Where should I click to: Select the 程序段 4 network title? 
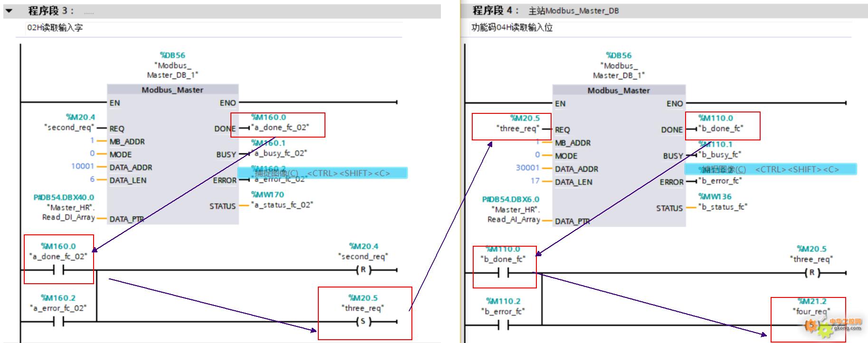(x=496, y=10)
